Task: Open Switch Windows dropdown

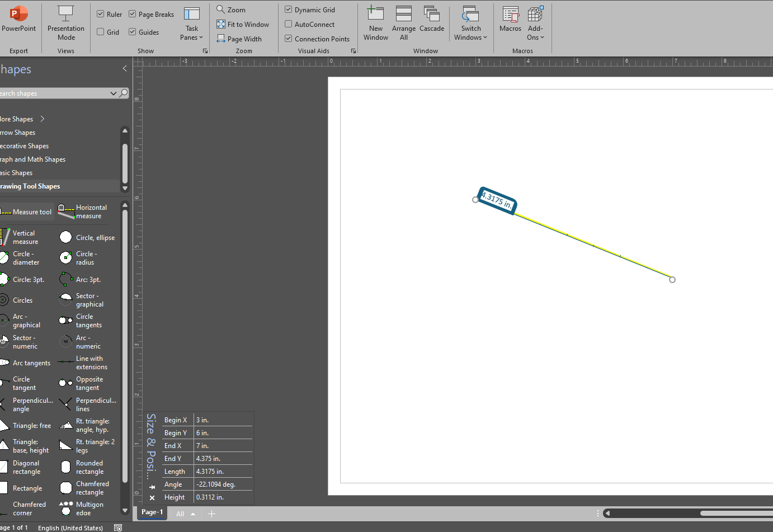Action: pos(470,23)
